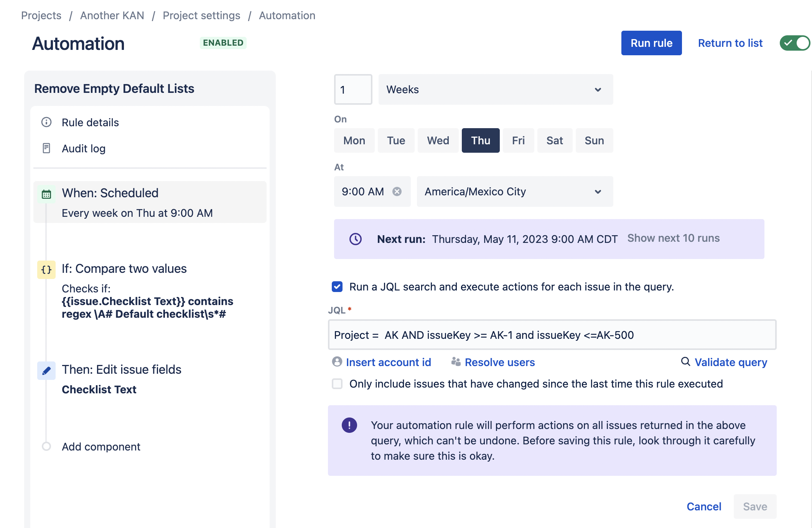Check Only include issues that have changed
The image size is (812, 528).
tap(337, 384)
